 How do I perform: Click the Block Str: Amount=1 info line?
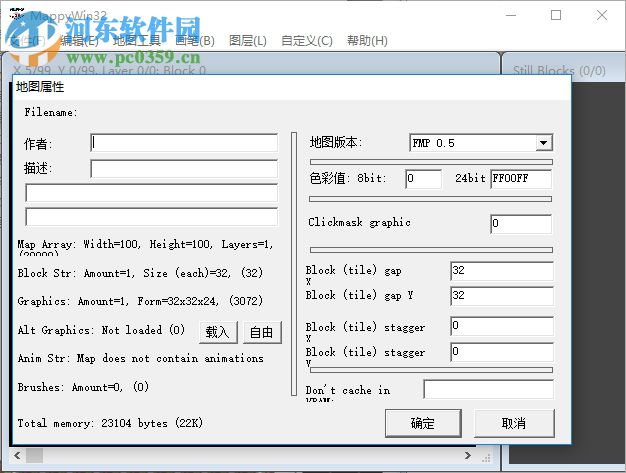[x=140, y=273]
